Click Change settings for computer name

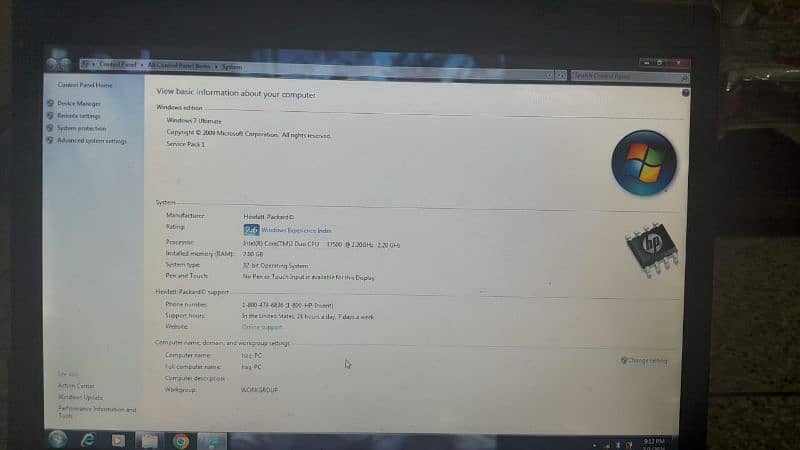(645, 360)
